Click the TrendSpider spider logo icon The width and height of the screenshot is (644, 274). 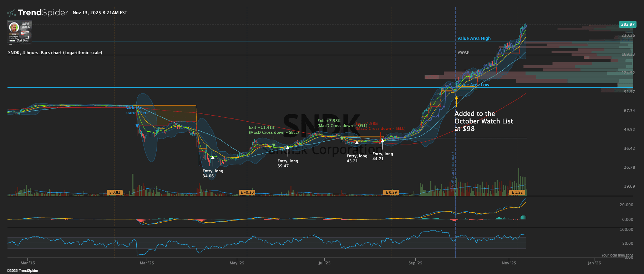[11, 13]
